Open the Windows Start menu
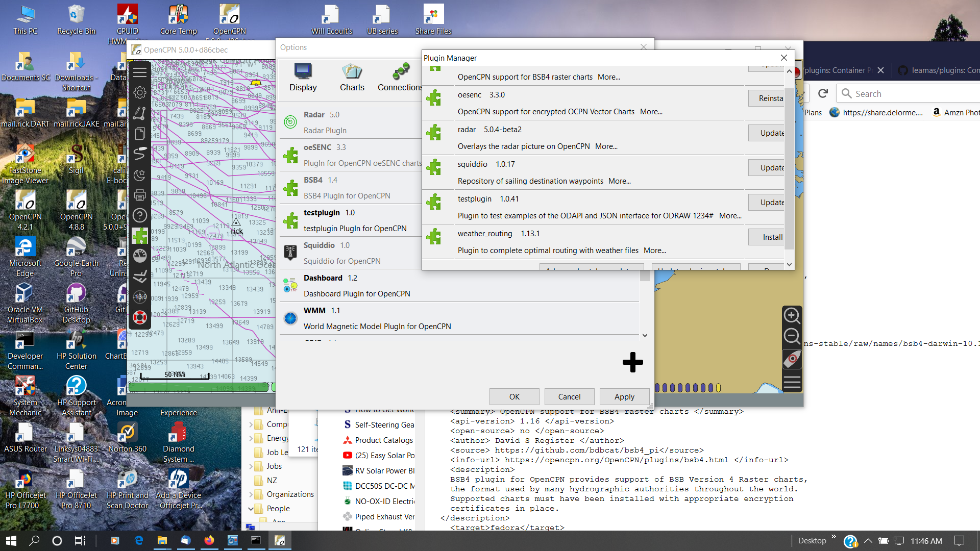980x551 pixels. coord(11,540)
